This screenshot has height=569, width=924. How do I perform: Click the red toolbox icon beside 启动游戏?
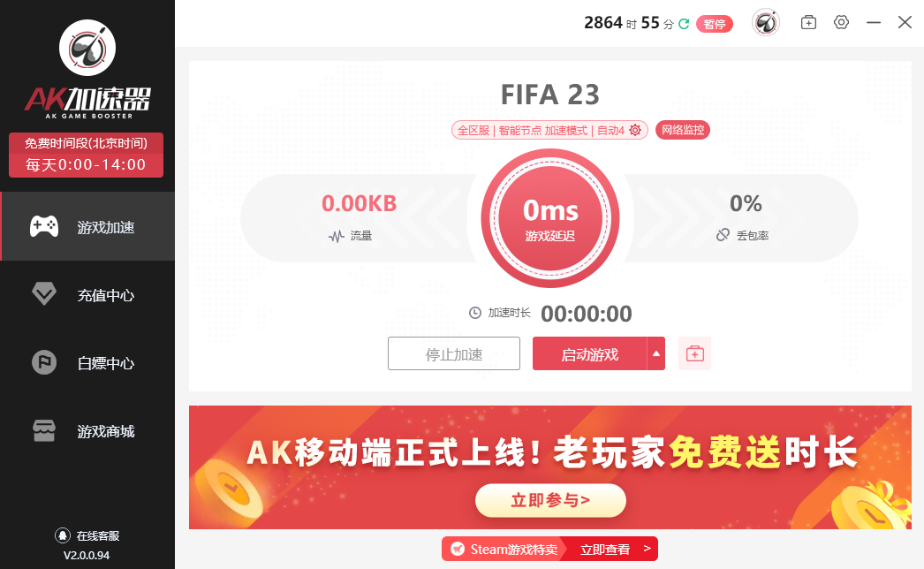(695, 353)
